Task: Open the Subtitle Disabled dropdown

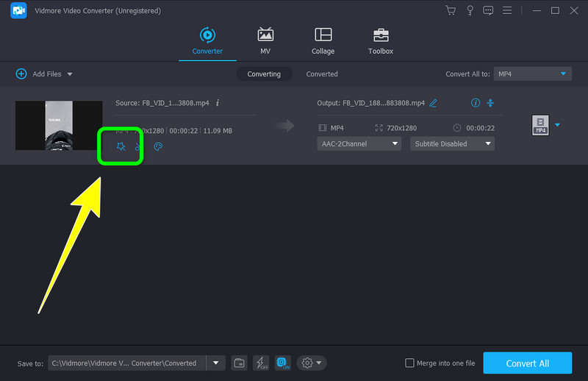Action: tap(452, 143)
